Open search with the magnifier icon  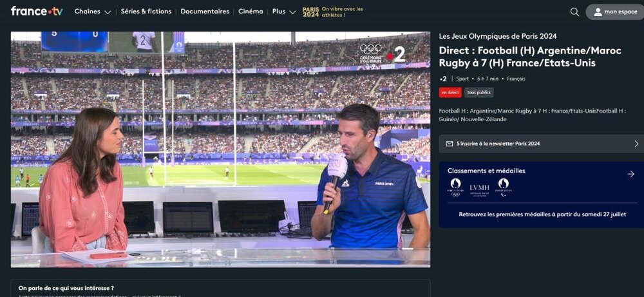[574, 12]
